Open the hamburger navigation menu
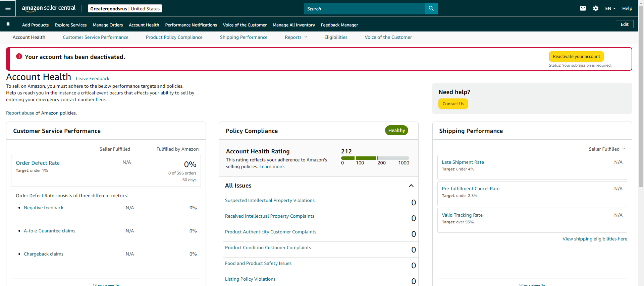644x286 pixels. point(8,8)
